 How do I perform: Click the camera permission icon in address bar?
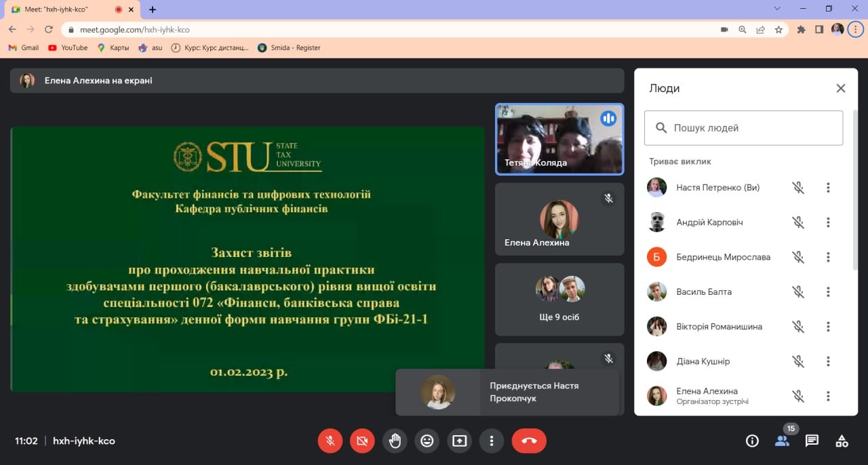tap(724, 30)
